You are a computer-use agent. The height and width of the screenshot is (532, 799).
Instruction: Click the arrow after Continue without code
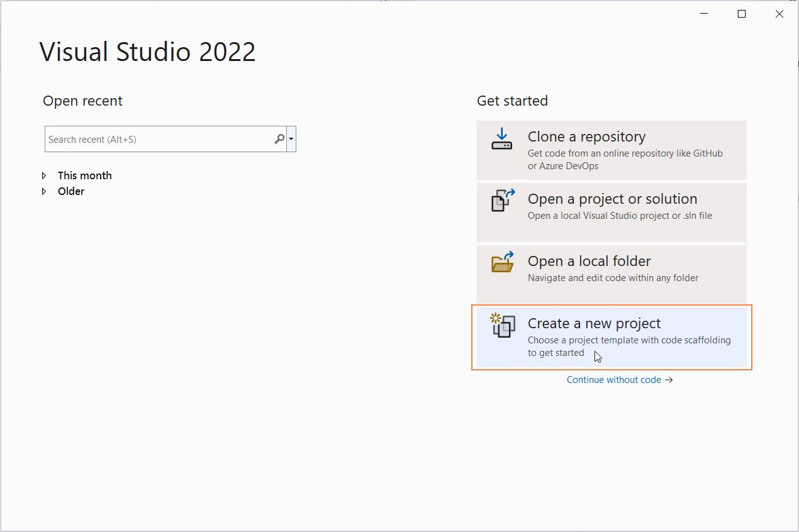pyautogui.click(x=669, y=380)
